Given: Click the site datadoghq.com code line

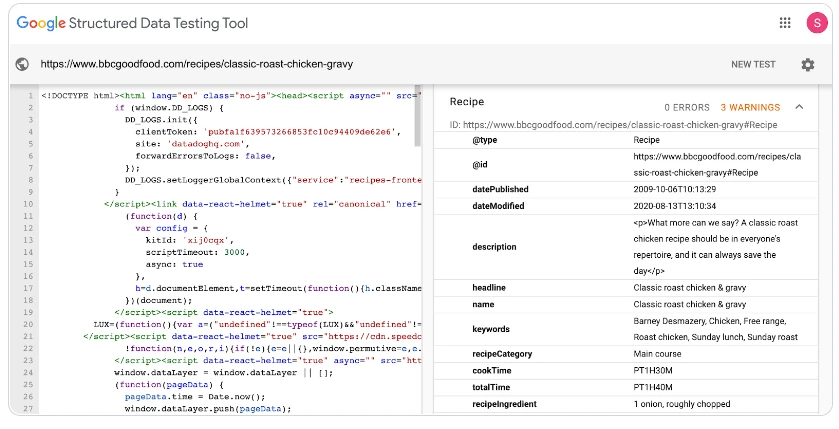Looking at the screenshot, I should tap(192, 144).
